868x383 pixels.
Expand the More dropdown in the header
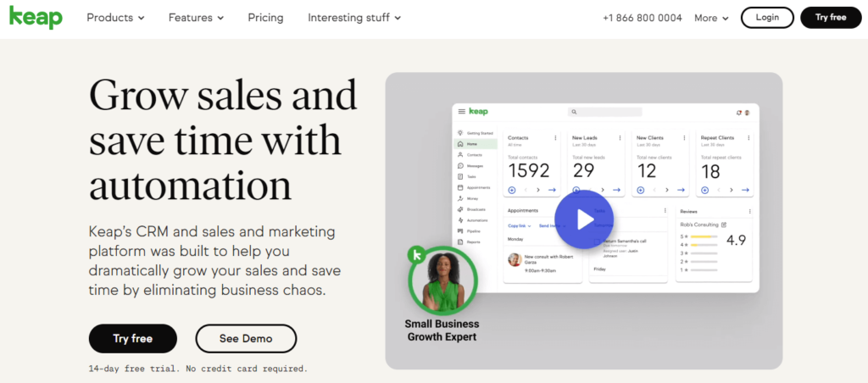(x=711, y=18)
